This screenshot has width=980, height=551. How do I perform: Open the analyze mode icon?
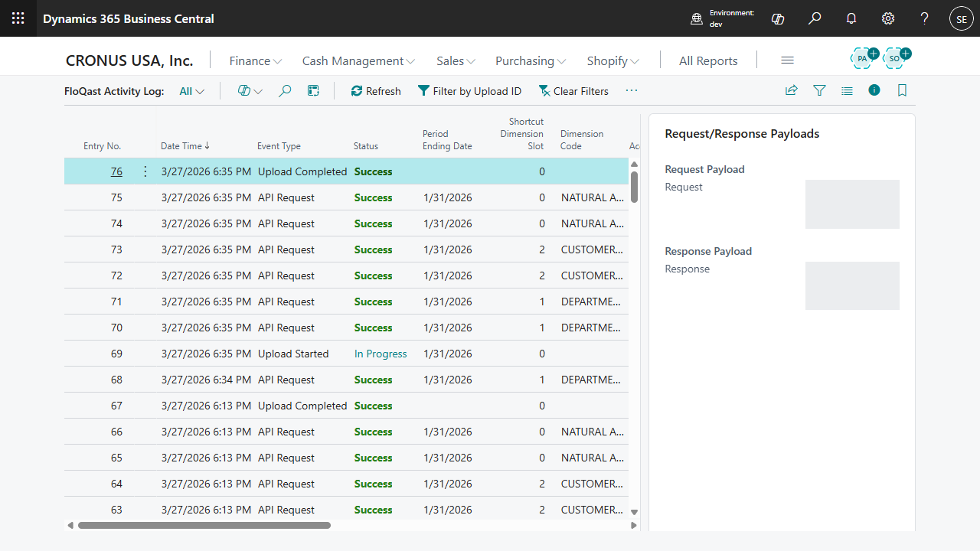pyautogui.click(x=313, y=91)
